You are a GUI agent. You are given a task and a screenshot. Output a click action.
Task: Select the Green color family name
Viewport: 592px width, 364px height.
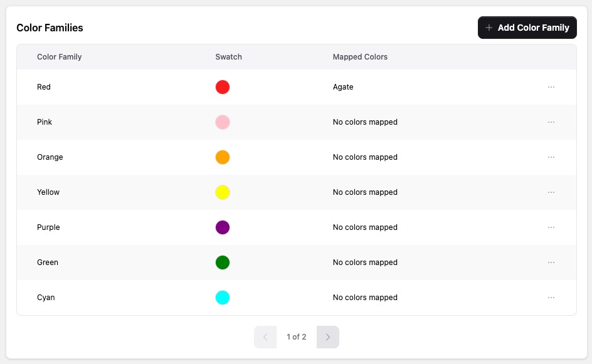pos(48,263)
